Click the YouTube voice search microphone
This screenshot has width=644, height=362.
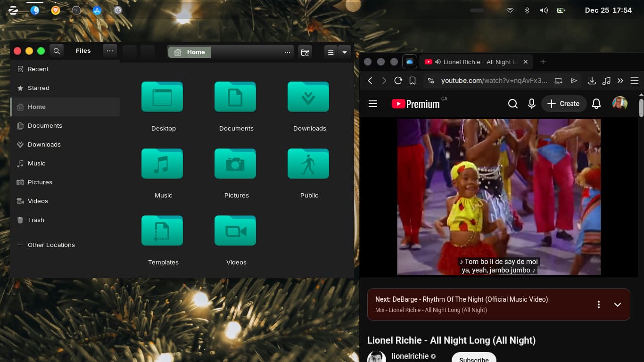click(532, 104)
